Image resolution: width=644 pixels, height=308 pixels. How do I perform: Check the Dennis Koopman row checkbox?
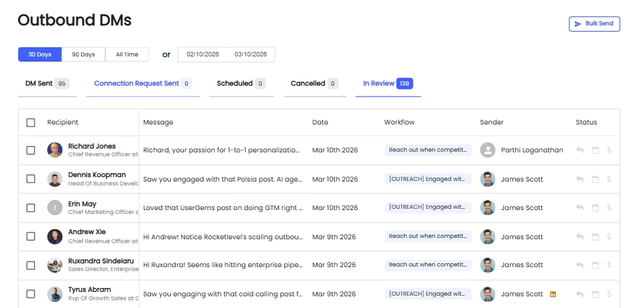31,179
